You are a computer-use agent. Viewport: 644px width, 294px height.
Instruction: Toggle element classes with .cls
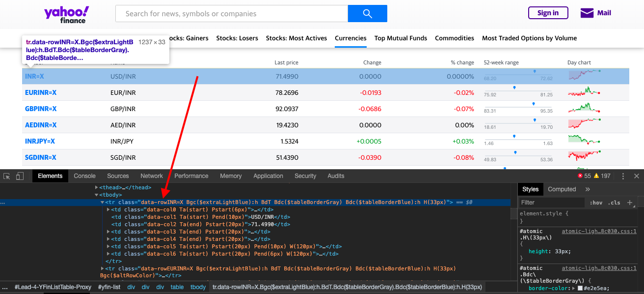pos(614,202)
